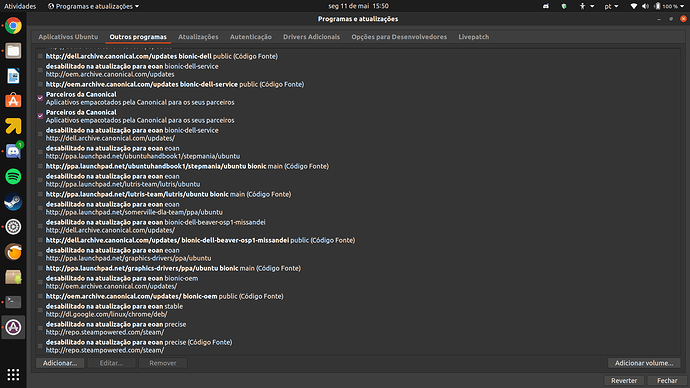Image resolution: width=690 pixels, height=388 pixels.
Task: Select the dl.google.com chrome repository row
Action: tap(358, 310)
